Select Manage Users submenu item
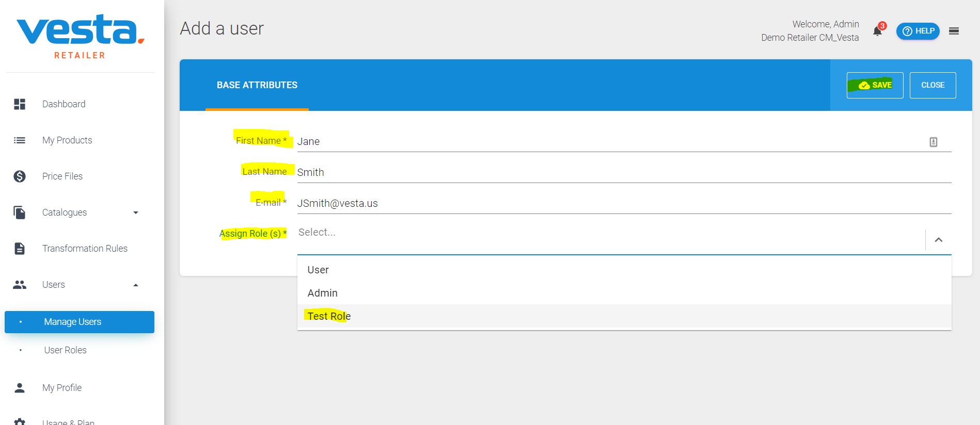The width and height of the screenshot is (980, 425). point(80,322)
